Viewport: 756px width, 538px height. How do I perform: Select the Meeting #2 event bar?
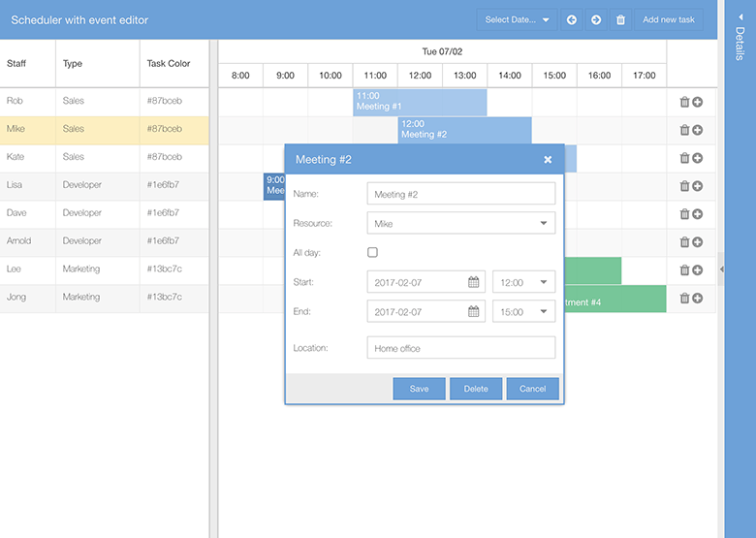click(465, 130)
